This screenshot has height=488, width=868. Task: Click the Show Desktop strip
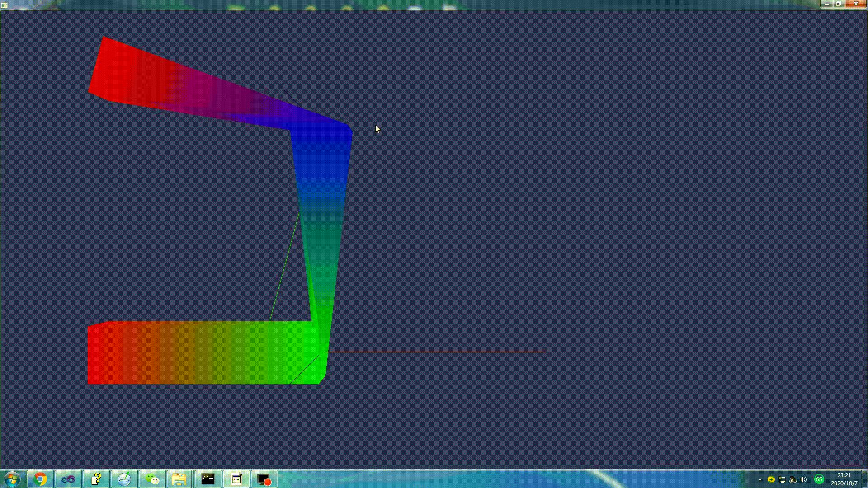pos(865,479)
